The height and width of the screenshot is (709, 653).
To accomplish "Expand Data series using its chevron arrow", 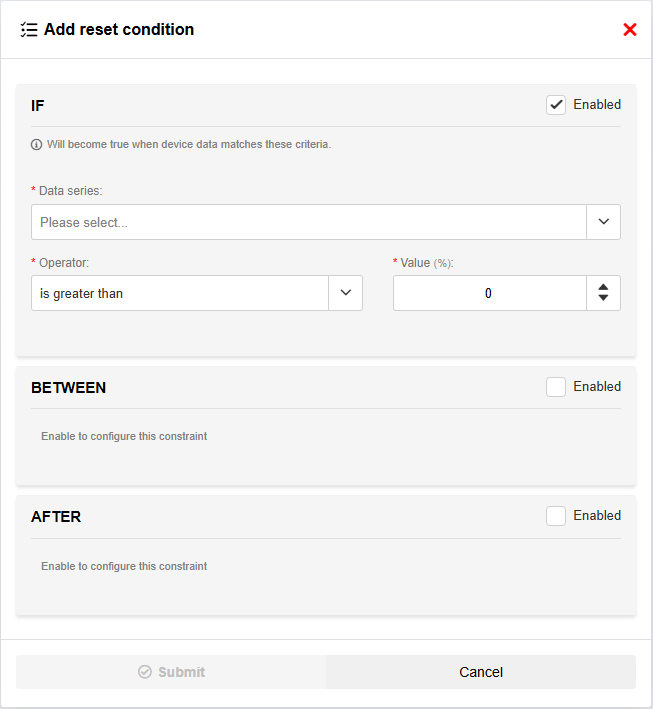I will [x=603, y=222].
